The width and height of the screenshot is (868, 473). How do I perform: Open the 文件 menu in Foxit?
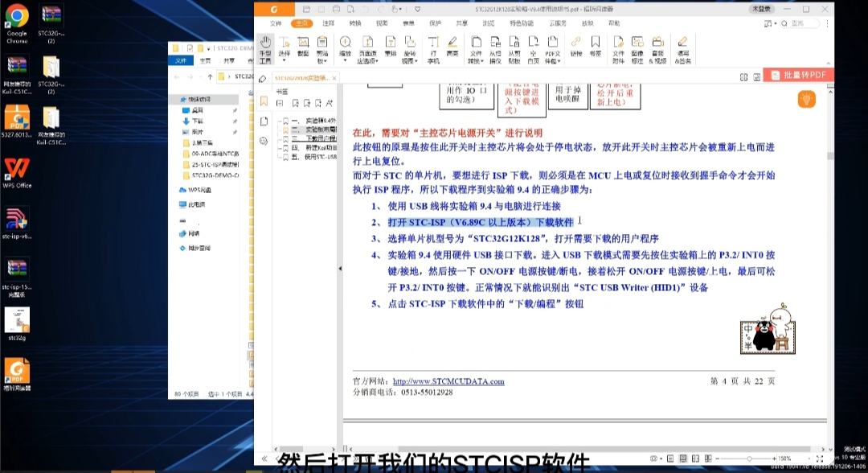(x=276, y=23)
